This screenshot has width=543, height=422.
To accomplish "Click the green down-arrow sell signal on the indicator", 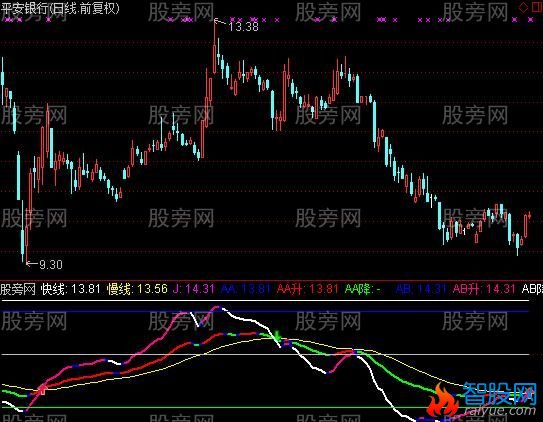I will (277, 336).
